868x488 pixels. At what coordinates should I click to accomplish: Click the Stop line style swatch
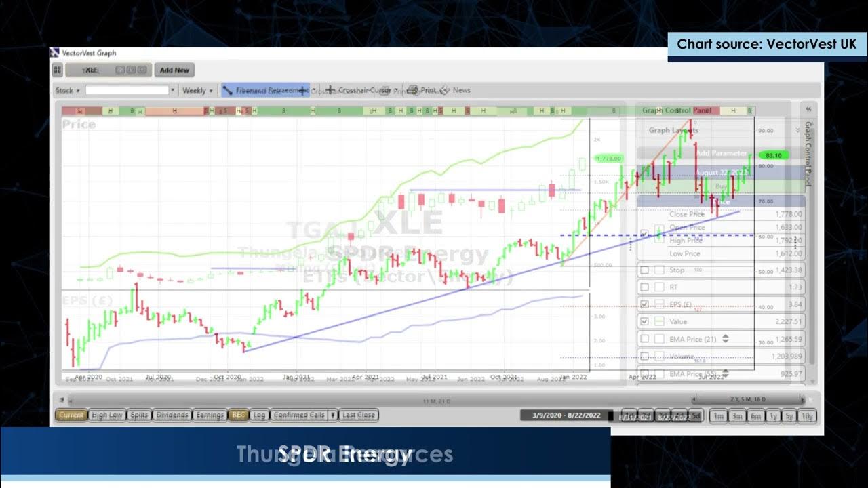(x=659, y=270)
